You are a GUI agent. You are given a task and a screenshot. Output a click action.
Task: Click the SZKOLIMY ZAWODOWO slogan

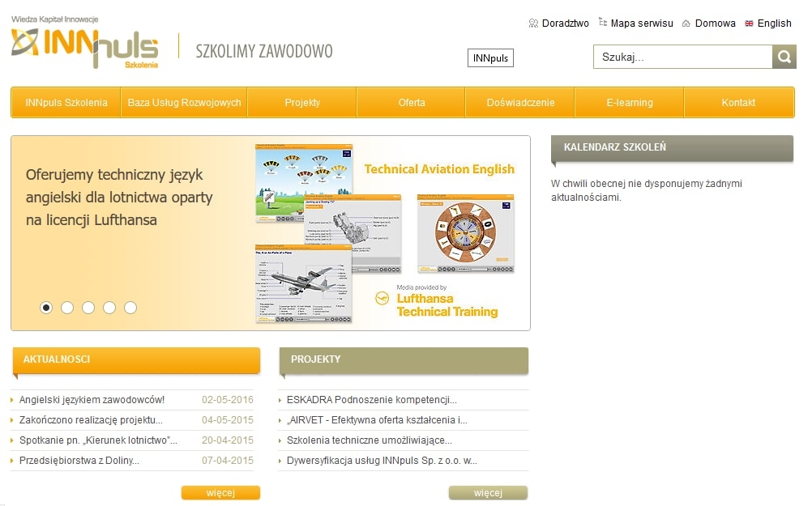[264, 51]
